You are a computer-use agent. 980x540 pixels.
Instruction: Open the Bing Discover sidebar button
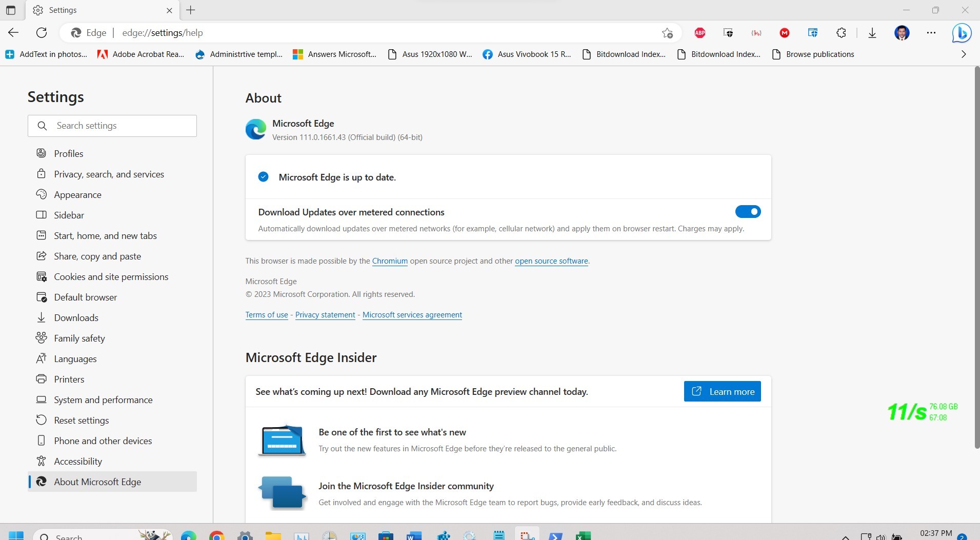(x=962, y=33)
